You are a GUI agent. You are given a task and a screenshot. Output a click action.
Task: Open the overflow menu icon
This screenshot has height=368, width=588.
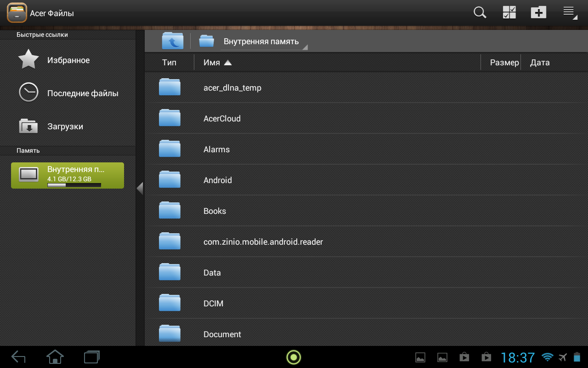570,12
